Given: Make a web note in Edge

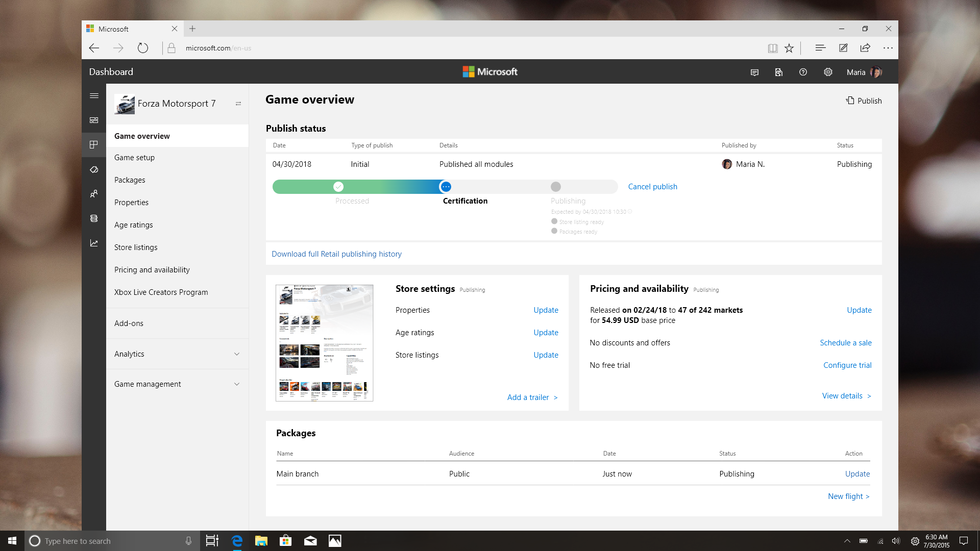Looking at the screenshot, I should click(x=843, y=48).
